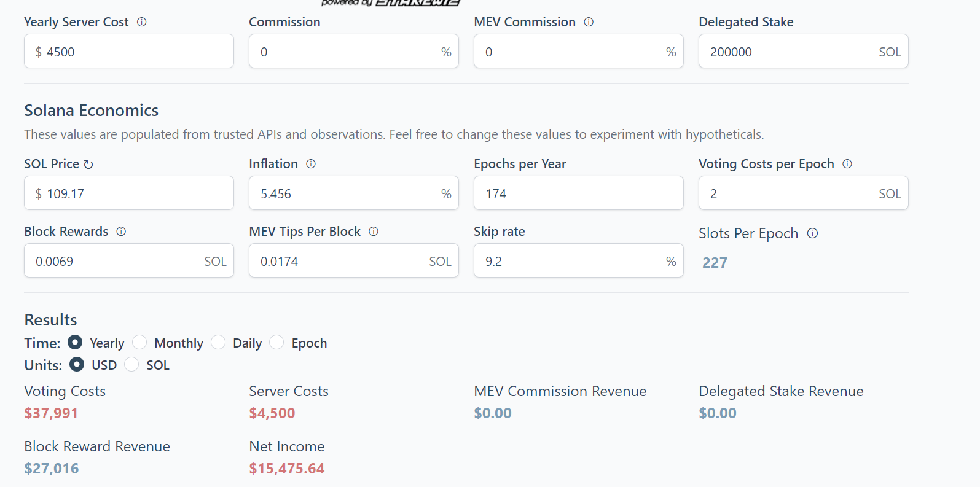Click the Epochs per Year input

click(579, 193)
